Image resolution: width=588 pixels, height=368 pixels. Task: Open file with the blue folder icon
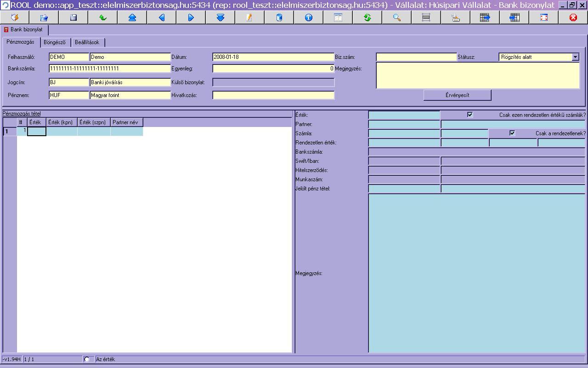44,17
